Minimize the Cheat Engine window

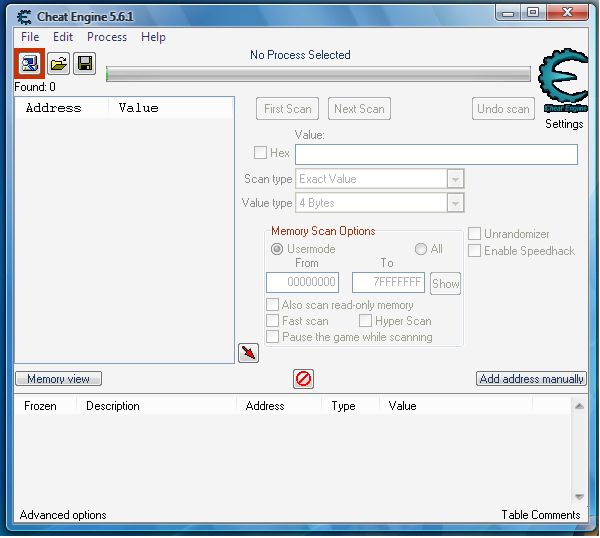pos(508,13)
